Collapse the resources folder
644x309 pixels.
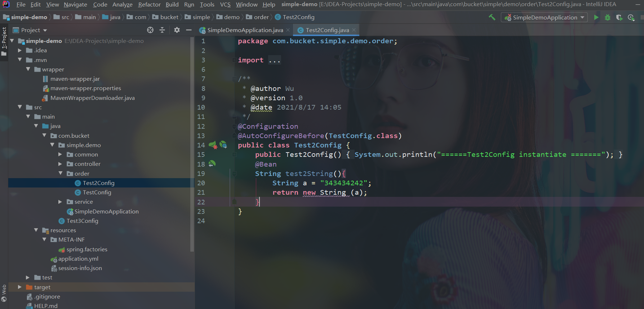(36, 230)
